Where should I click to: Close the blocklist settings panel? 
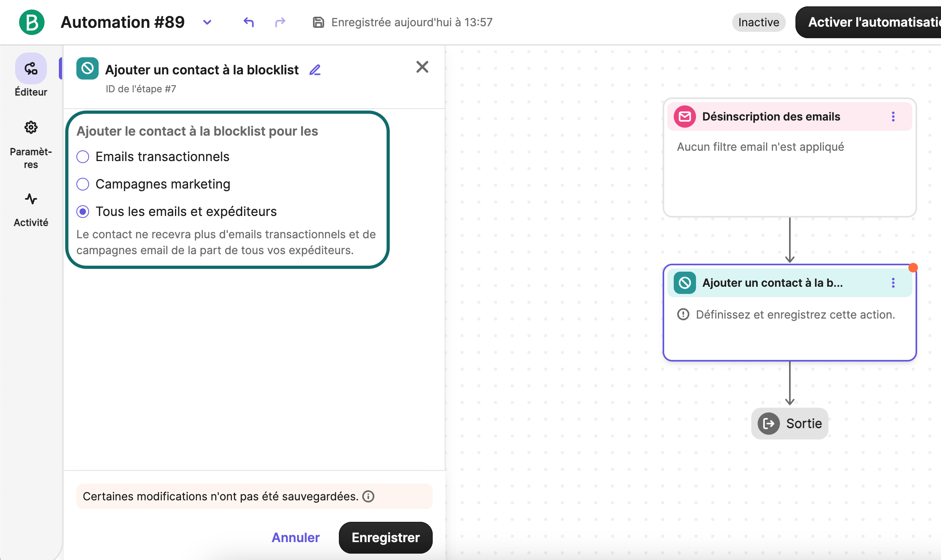point(422,67)
